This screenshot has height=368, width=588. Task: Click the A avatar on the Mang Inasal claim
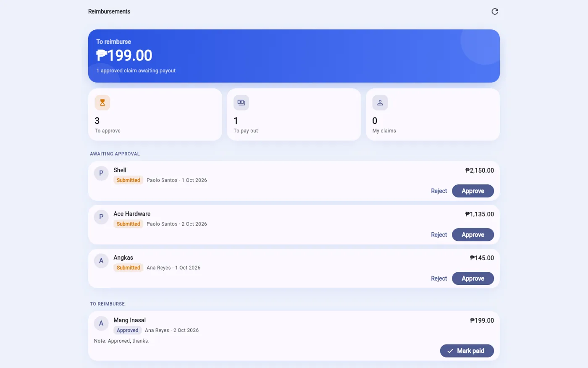[x=101, y=323]
